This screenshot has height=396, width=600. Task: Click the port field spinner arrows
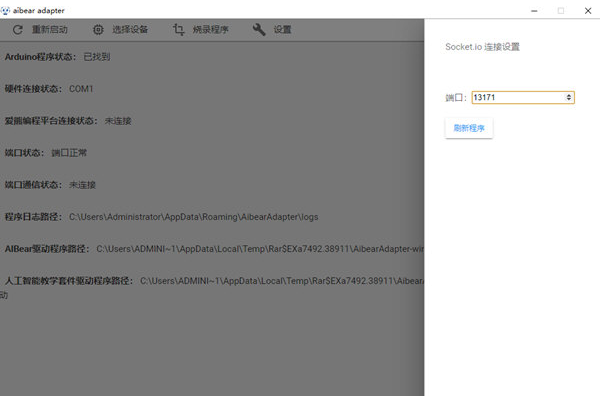(569, 98)
